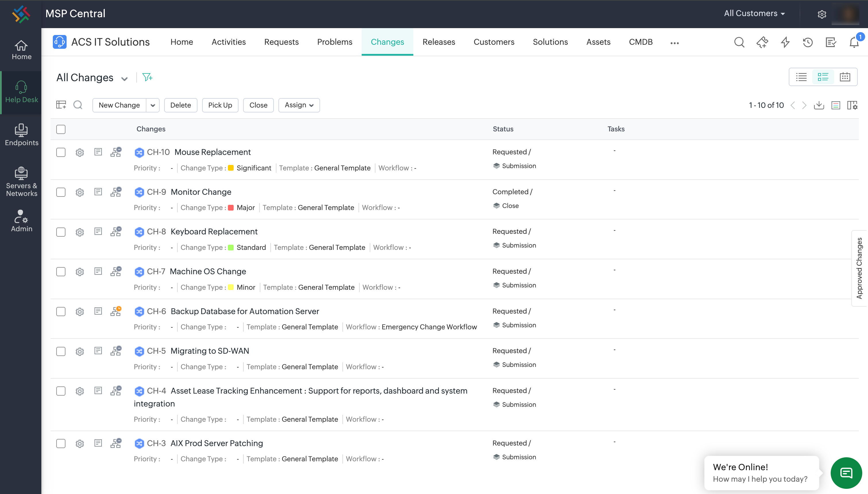Select the CH-7 Machine OS Change checkbox
Screen dimensions: 868x494
point(61,272)
